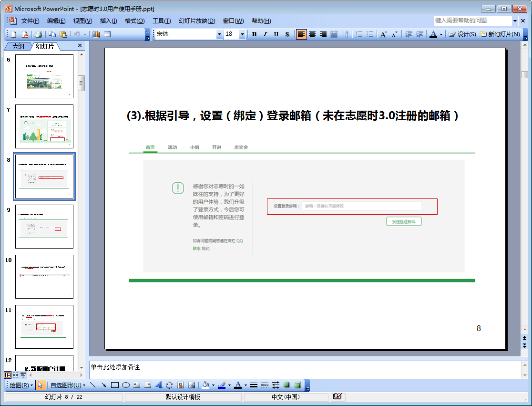Expand the line color dropdown arrow
532x406 pixels.
[x=229, y=385]
